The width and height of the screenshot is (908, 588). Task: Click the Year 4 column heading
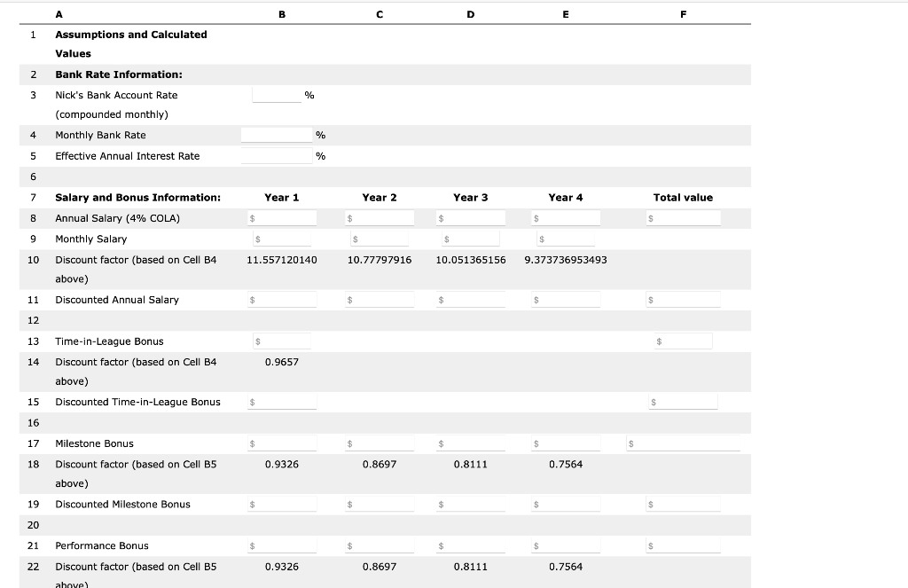tap(566, 198)
